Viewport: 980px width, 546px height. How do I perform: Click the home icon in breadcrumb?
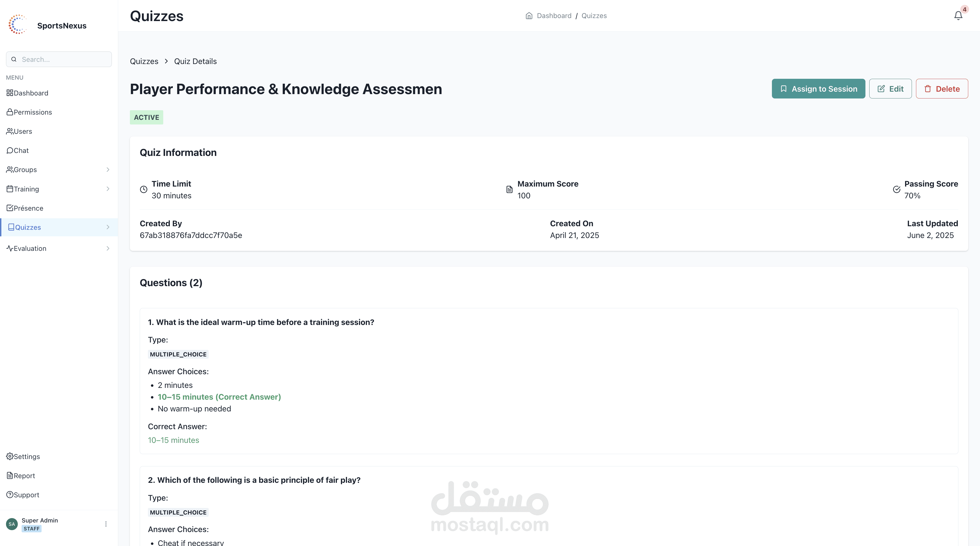tap(529, 16)
